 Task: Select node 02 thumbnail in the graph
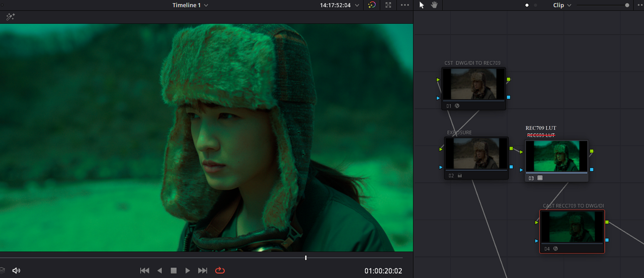476,154
